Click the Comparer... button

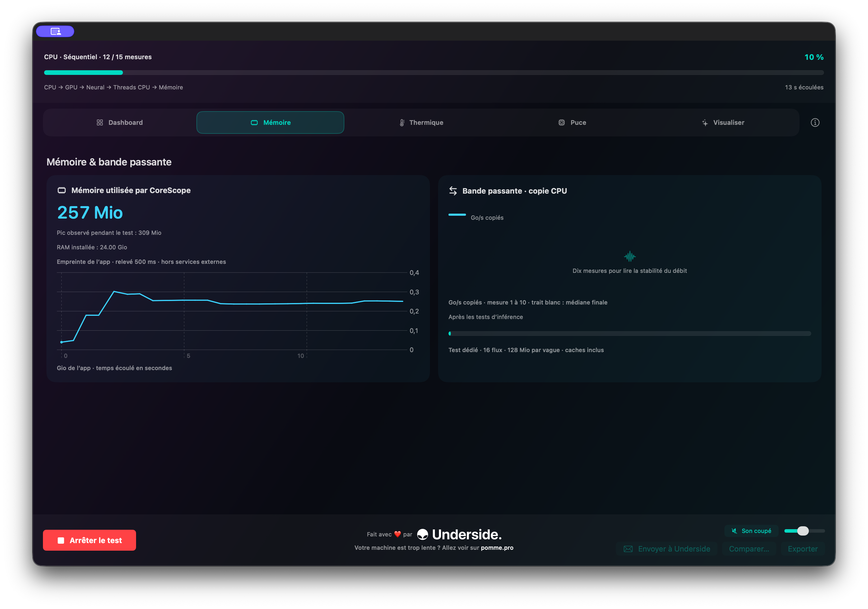pos(749,549)
